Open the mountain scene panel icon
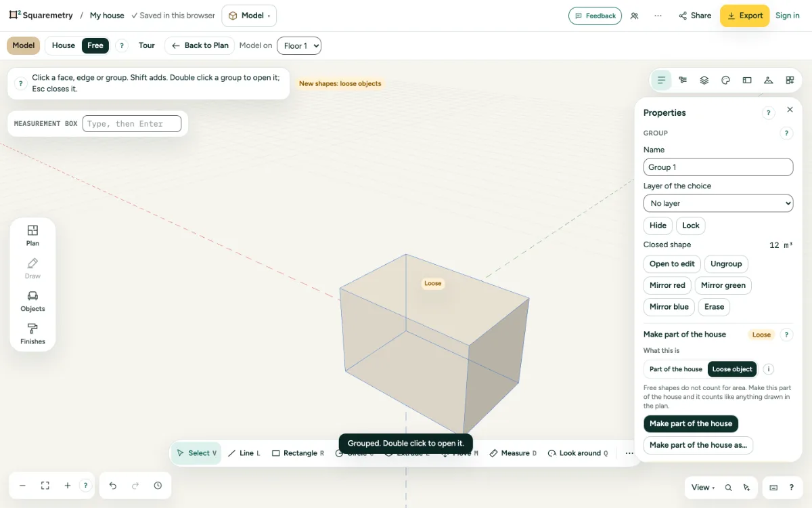812x508 pixels. click(x=768, y=80)
